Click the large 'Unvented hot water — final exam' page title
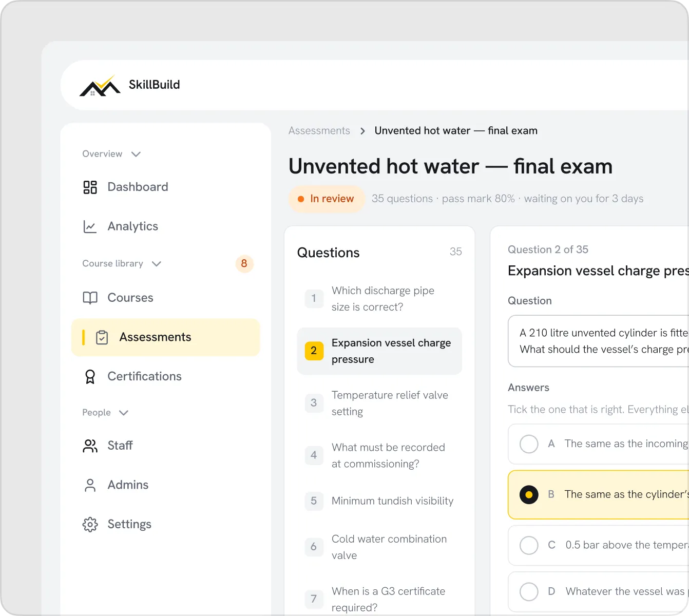This screenshot has width=689, height=616. (x=451, y=167)
